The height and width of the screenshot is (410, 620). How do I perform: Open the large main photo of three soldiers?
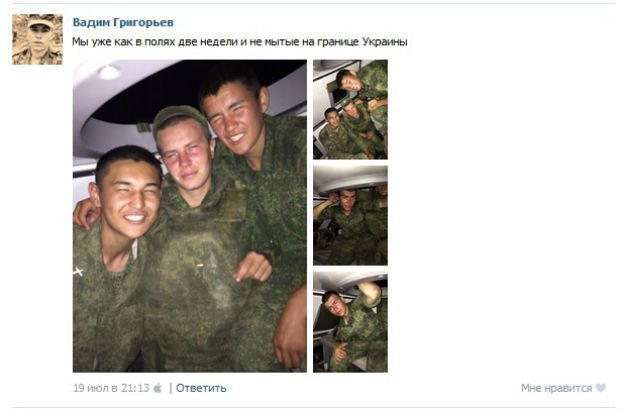tap(189, 216)
